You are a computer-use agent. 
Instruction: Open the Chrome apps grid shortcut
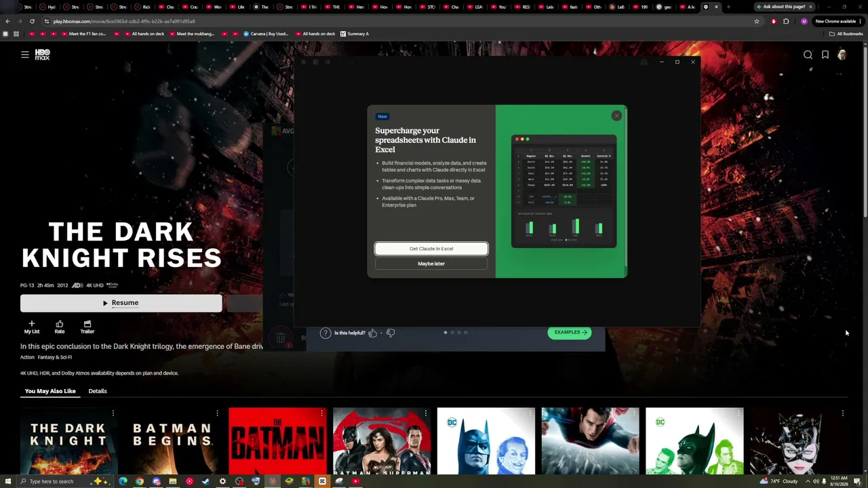(16, 34)
